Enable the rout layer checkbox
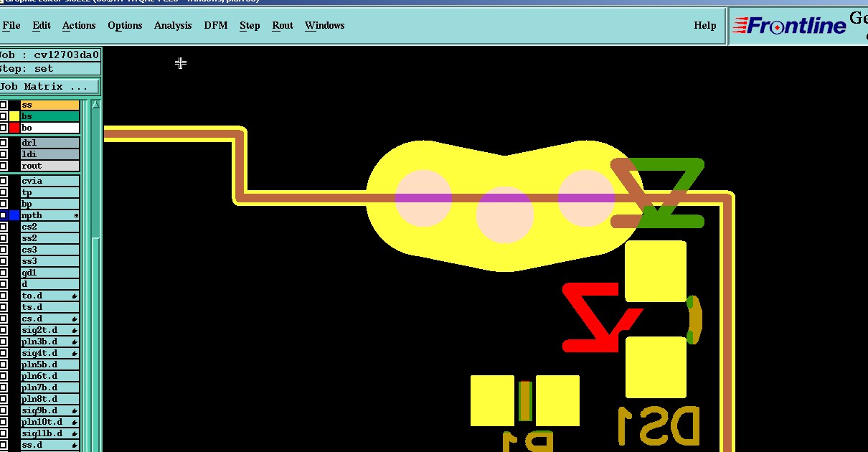868x452 pixels. coord(4,166)
